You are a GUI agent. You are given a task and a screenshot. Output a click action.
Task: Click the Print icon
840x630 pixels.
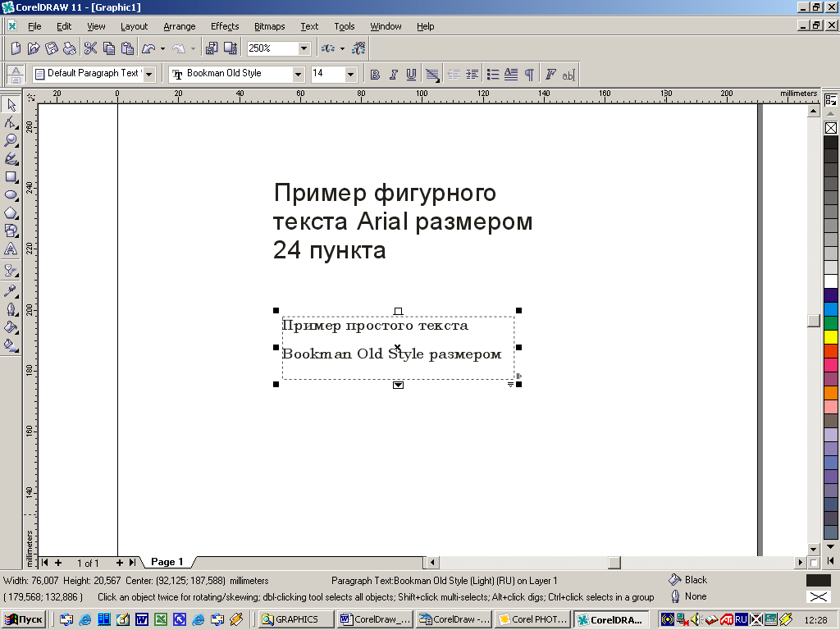70,48
